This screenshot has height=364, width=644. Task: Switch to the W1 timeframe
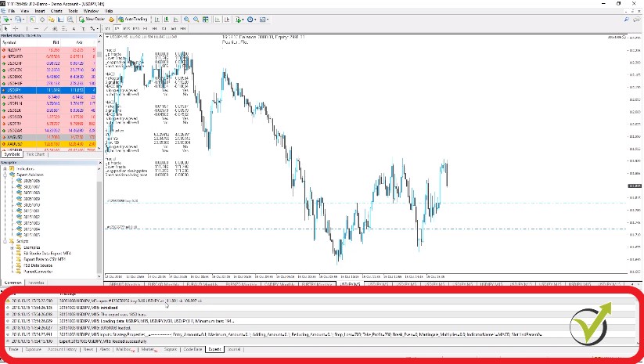[174, 29]
